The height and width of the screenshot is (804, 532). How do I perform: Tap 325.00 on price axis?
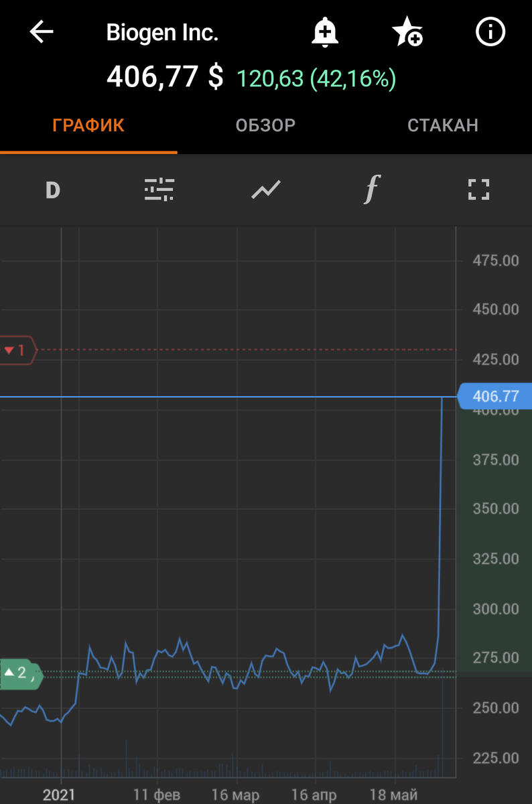pyautogui.click(x=496, y=559)
